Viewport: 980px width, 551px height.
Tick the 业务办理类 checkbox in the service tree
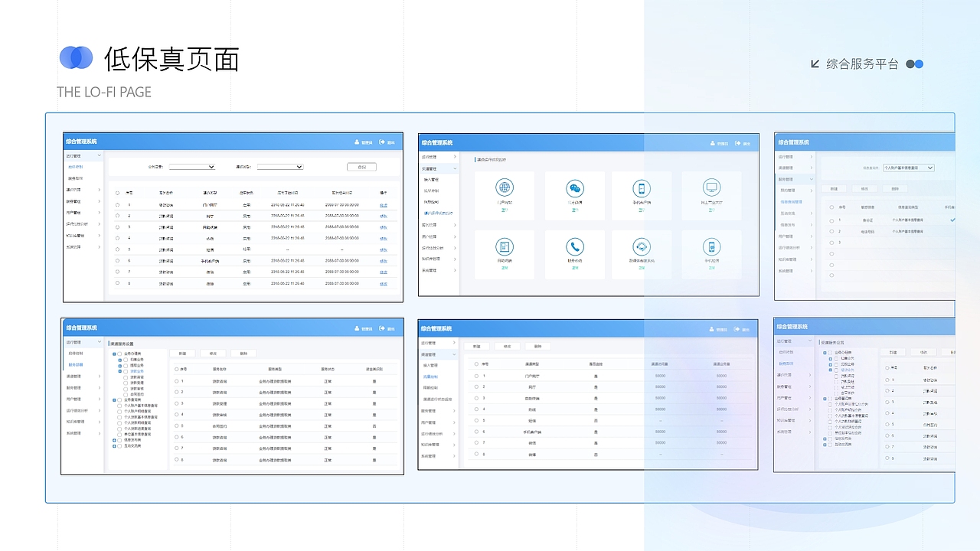pyautogui.click(x=119, y=354)
